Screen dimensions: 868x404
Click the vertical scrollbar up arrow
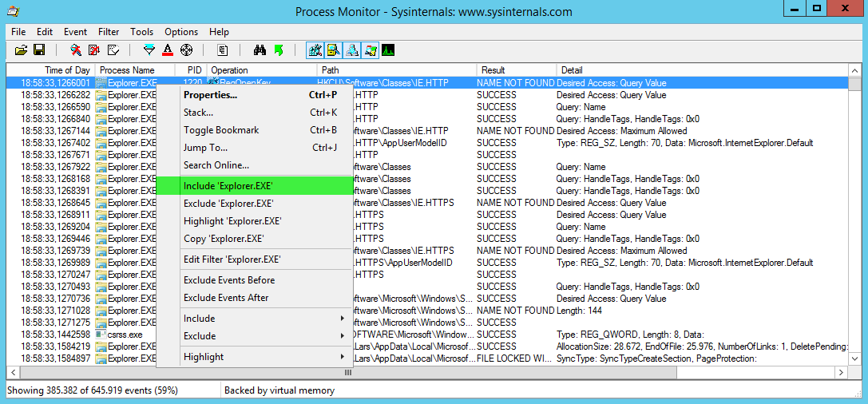tap(854, 70)
